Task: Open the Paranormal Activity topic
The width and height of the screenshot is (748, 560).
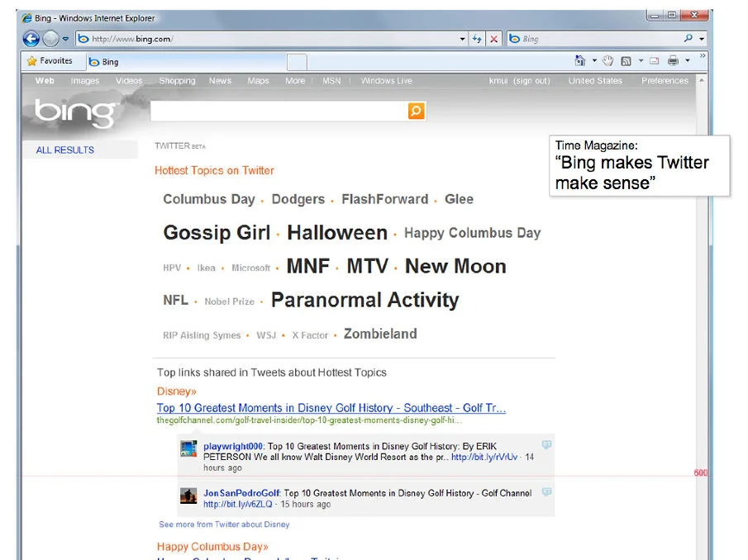Action: 365,300
